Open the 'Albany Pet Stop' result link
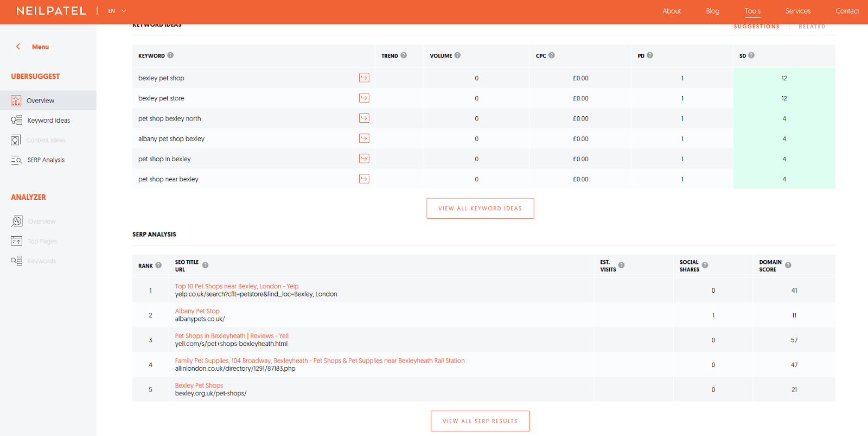Image resolution: width=868 pixels, height=436 pixels. (x=197, y=311)
